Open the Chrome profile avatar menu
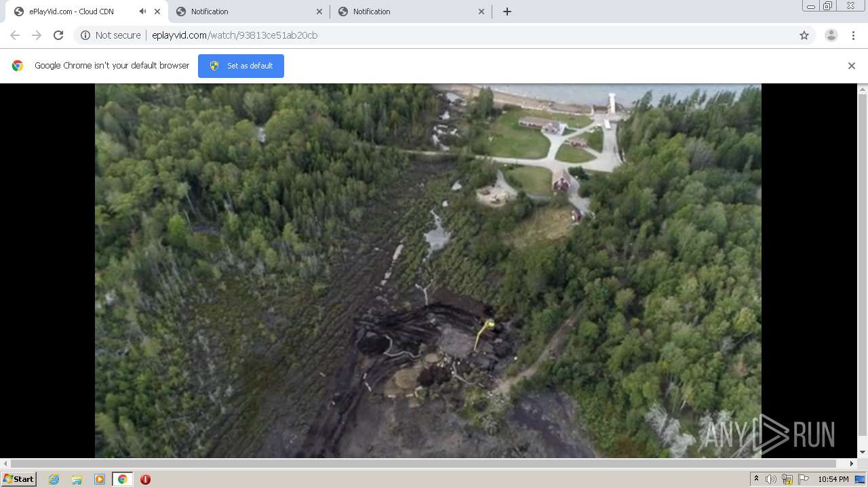The height and width of the screenshot is (488, 868). point(831,35)
